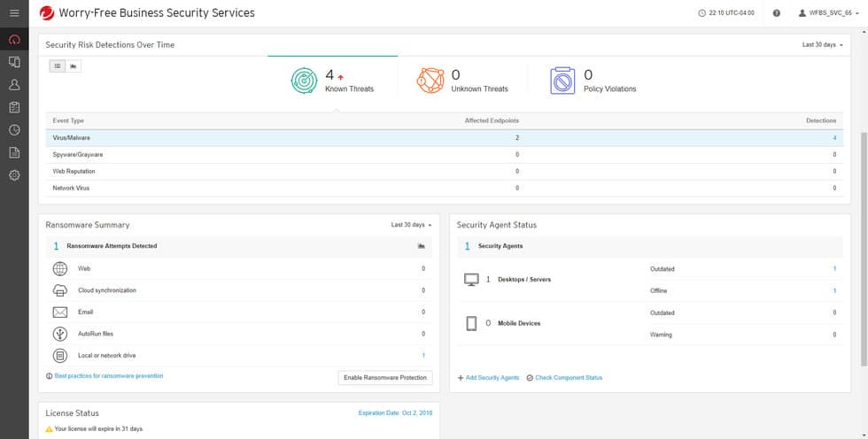Open Best practices for ransomware prevention link
This screenshot has width=868, height=439.
click(108, 376)
